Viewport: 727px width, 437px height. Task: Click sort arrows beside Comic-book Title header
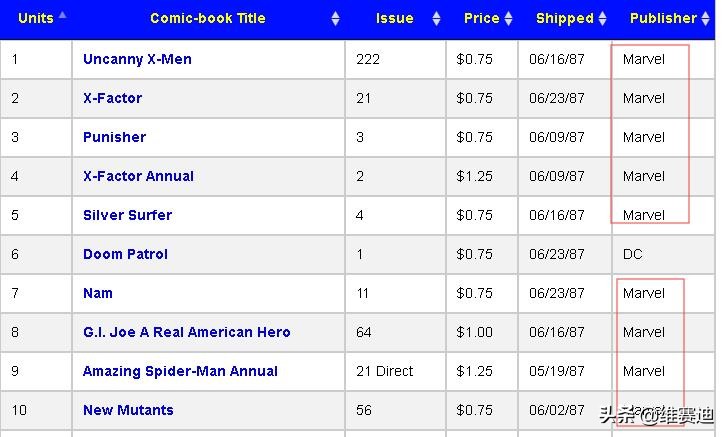coord(335,19)
